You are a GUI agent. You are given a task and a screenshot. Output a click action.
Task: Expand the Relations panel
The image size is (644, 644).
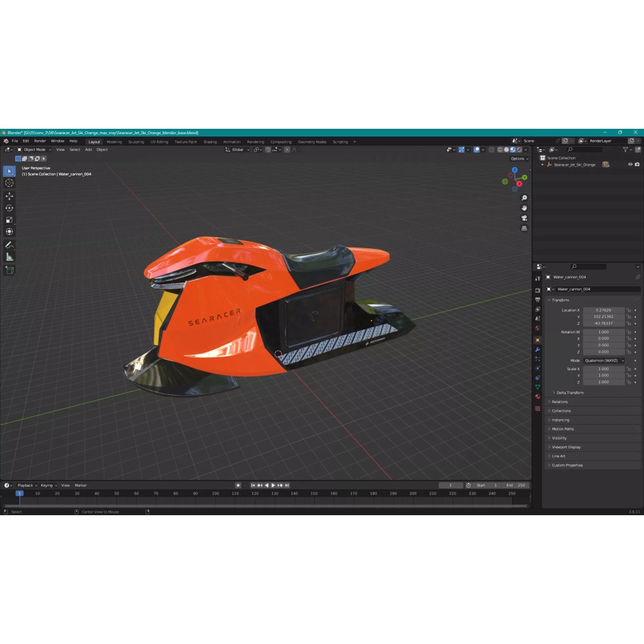(559, 402)
